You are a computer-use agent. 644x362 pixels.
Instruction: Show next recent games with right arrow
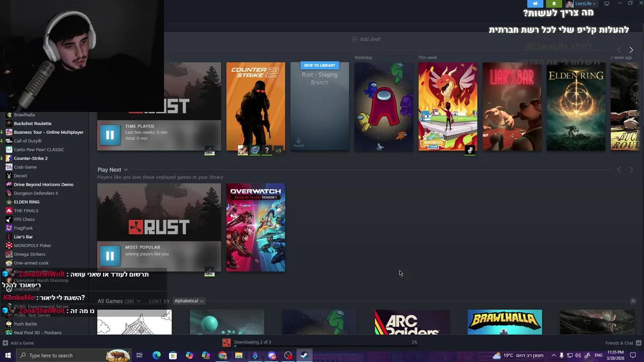[631, 50]
